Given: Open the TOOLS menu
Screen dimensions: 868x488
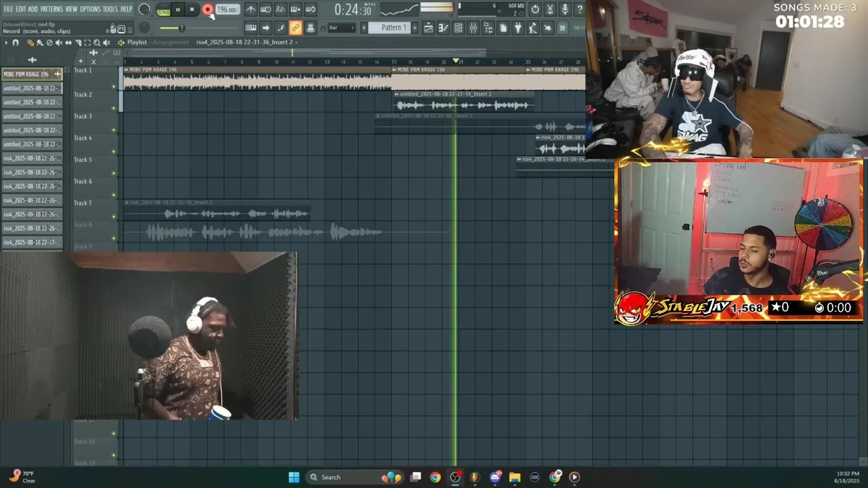Looking at the screenshot, I should click(x=111, y=9).
